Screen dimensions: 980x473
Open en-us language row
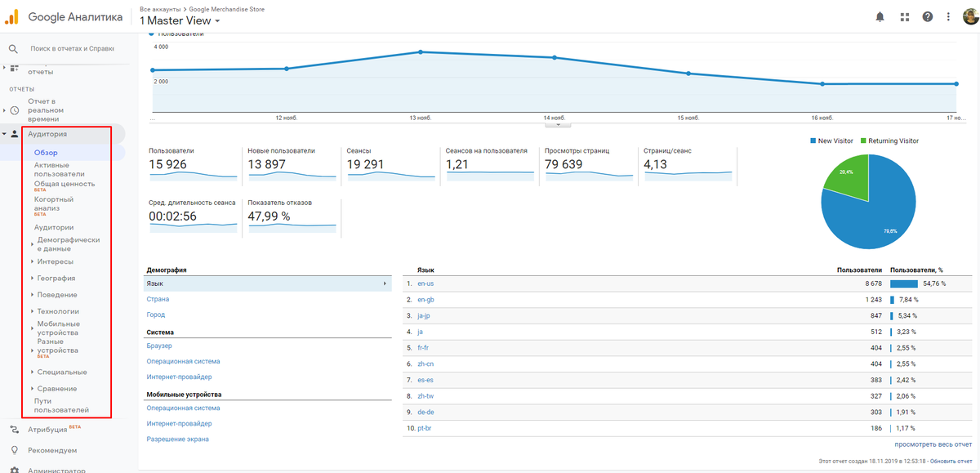[425, 283]
